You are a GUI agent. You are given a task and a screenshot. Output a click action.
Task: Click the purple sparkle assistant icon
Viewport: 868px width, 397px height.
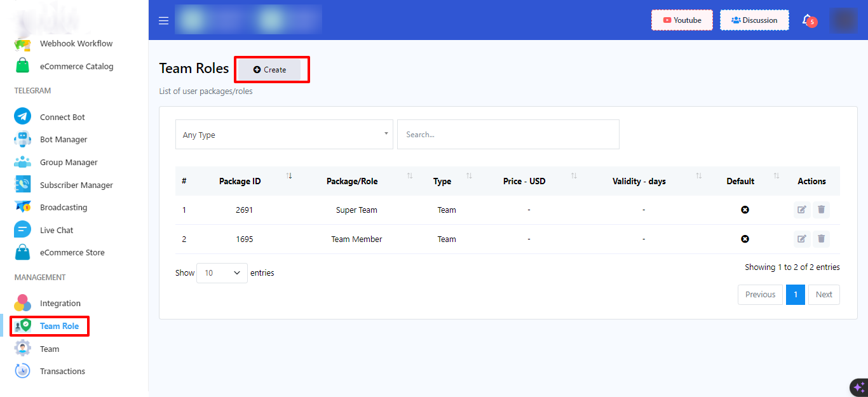pos(858,387)
